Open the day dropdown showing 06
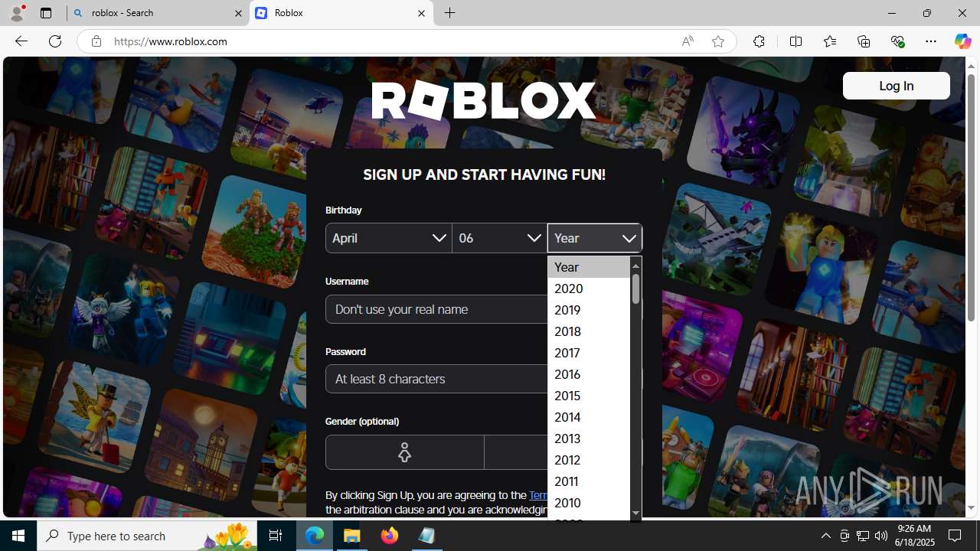980x551 pixels. tap(499, 238)
